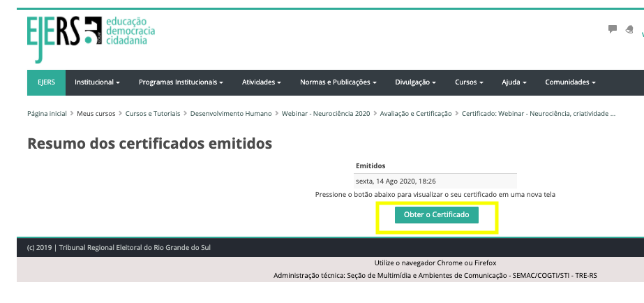Go to Página inicial breadcrumb link

coord(47,113)
